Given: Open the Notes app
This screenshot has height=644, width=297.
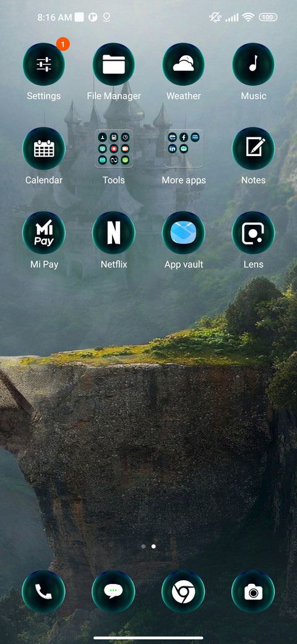Looking at the screenshot, I should pos(254,149).
